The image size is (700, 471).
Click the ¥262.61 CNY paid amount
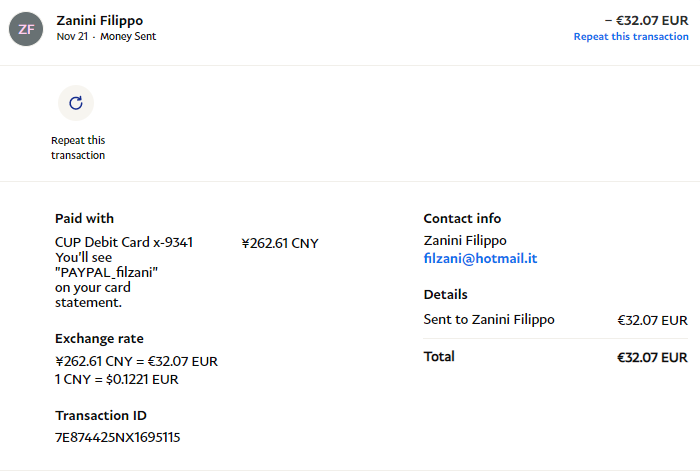[x=280, y=242]
